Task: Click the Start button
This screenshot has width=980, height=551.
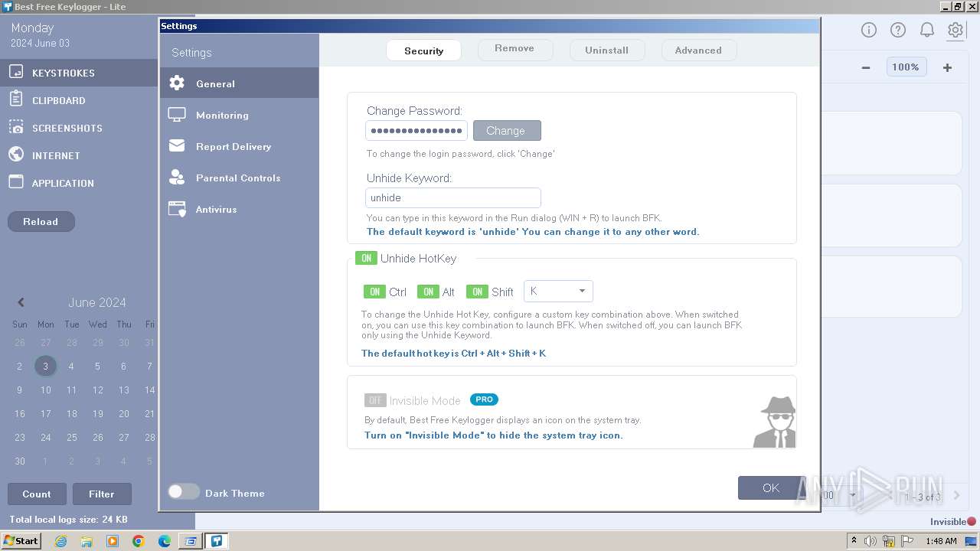Action: click(x=21, y=541)
